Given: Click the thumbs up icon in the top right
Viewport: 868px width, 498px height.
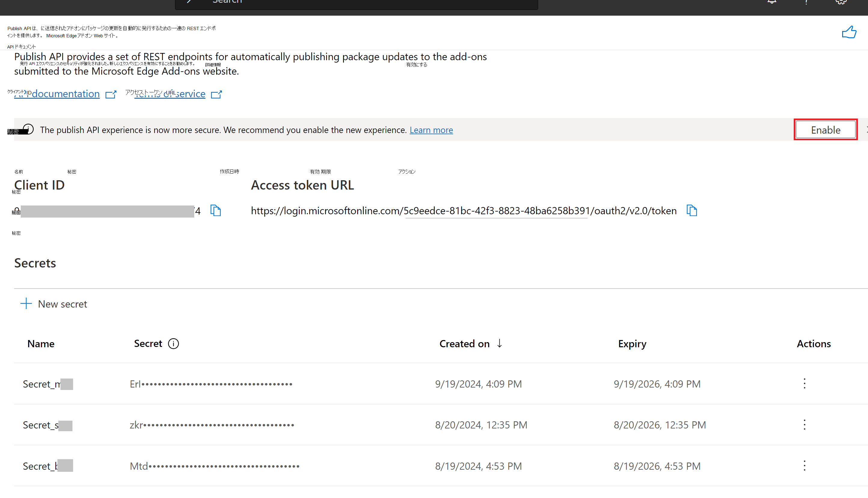Looking at the screenshot, I should pyautogui.click(x=847, y=32).
